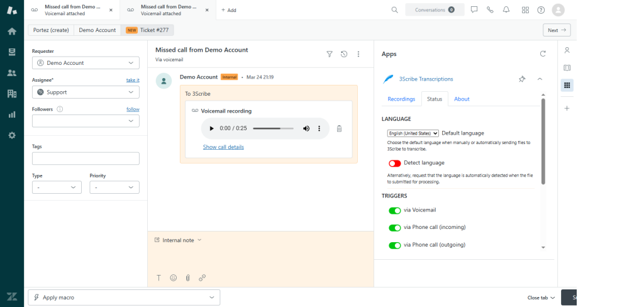Open the Assignee Support dropdown

(x=86, y=92)
